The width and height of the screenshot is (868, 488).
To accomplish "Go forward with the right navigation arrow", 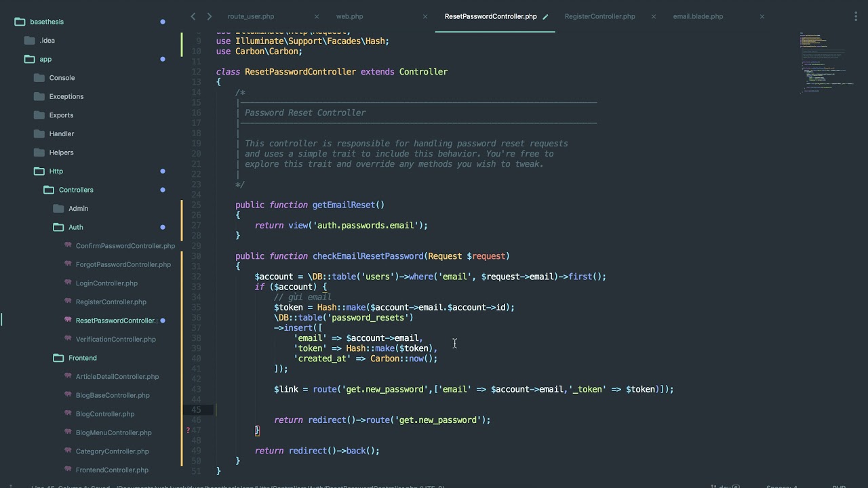I will pyautogui.click(x=209, y=16).
